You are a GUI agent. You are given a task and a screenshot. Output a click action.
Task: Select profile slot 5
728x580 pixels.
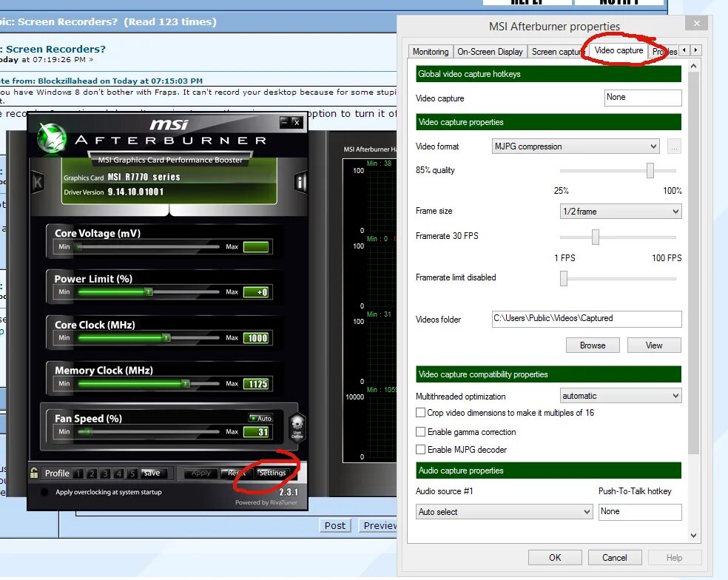(x=132, y=473)
